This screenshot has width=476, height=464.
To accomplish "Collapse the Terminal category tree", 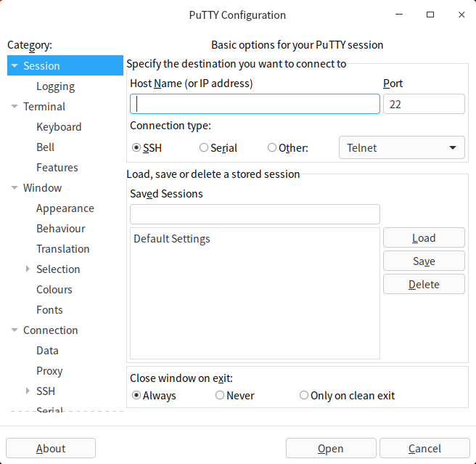I will click(15, 107).
